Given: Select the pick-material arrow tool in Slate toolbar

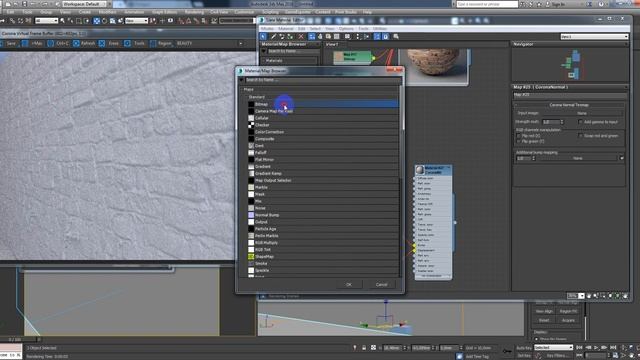Looking at the screenshot, I should point(263,37).
